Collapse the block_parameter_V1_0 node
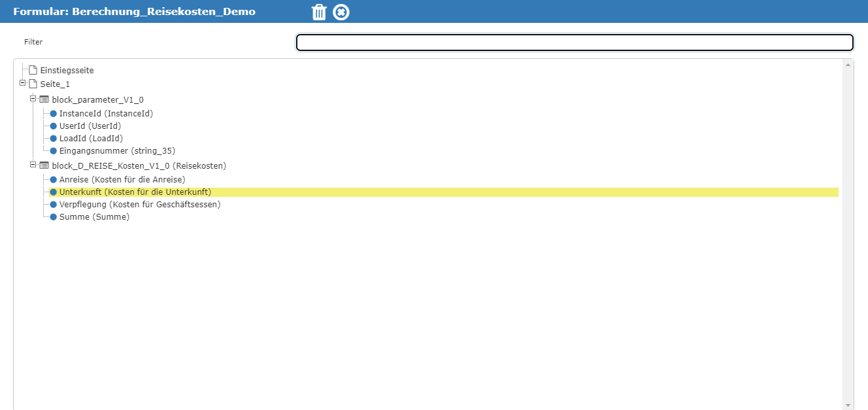Image resolution: width=868 pixels, height=410 pixels. point(33,99)
